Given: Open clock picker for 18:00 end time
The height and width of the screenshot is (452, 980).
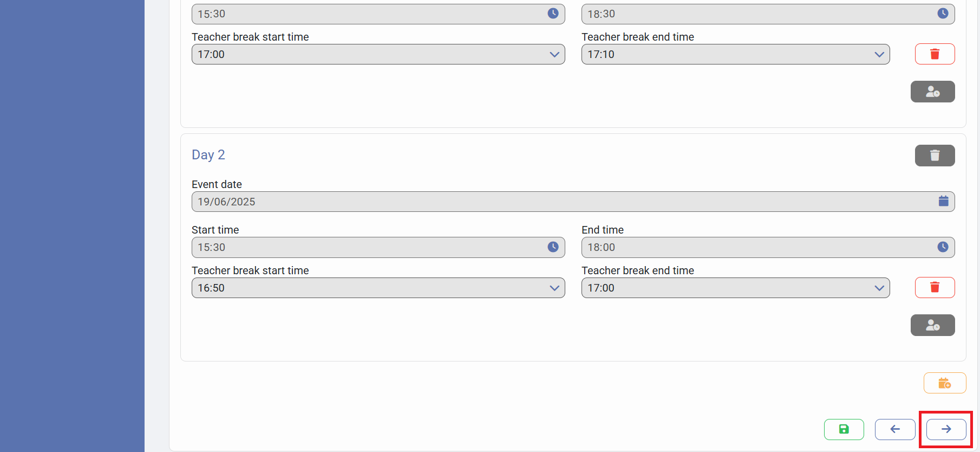Looking at the screenshot, I should (x=943, y=247).
